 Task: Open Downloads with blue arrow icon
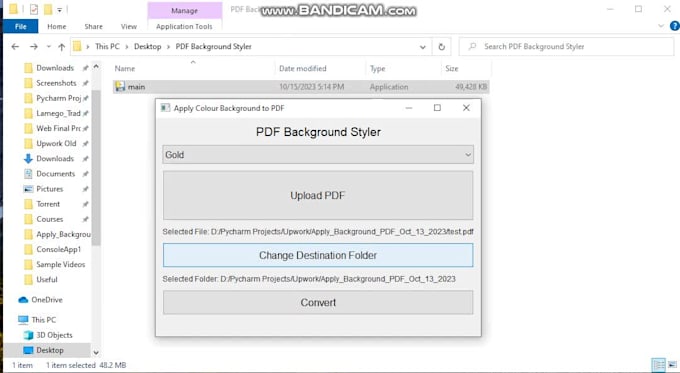pyautogui.click(x=55, y=159)
